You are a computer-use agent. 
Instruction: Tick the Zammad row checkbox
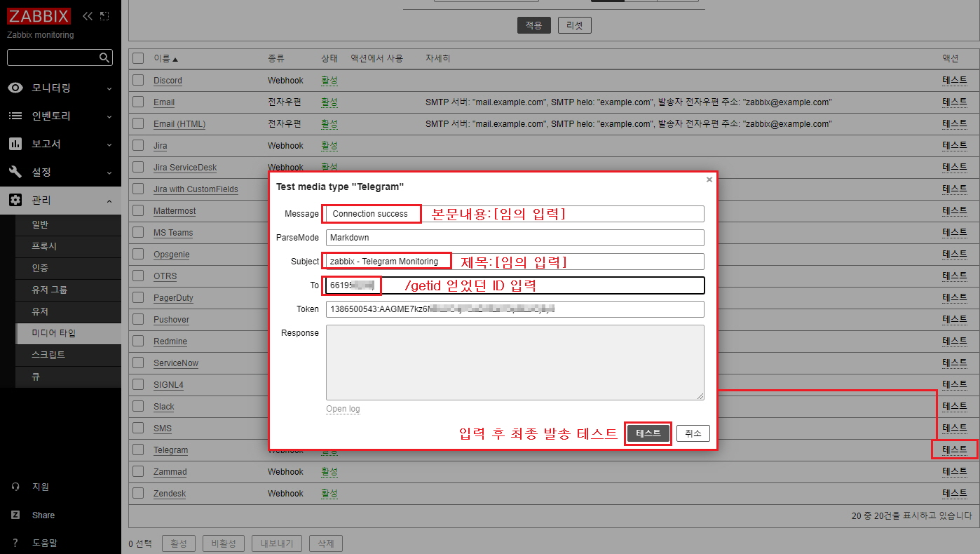(x=138, y=471)
